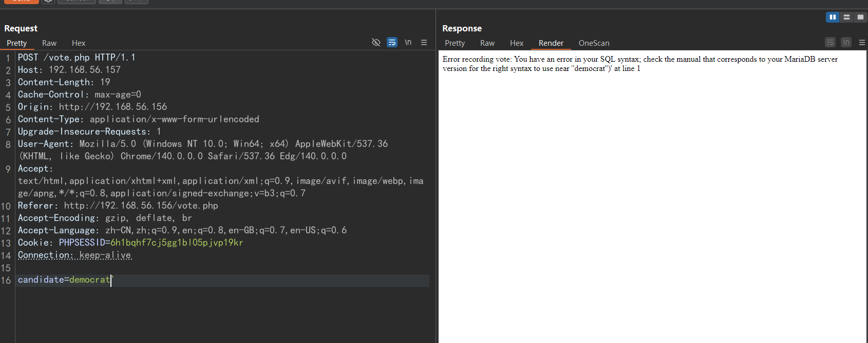This screenshot has width=868, height=343.
Task: Select the side-by-side layout icon
Action: pyautogui.click(x=833, y=17)
